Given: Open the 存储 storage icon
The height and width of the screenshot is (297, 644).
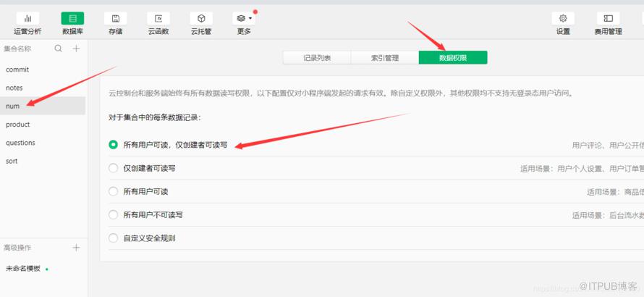Looking at the screenshot, I should coord(115,19).
